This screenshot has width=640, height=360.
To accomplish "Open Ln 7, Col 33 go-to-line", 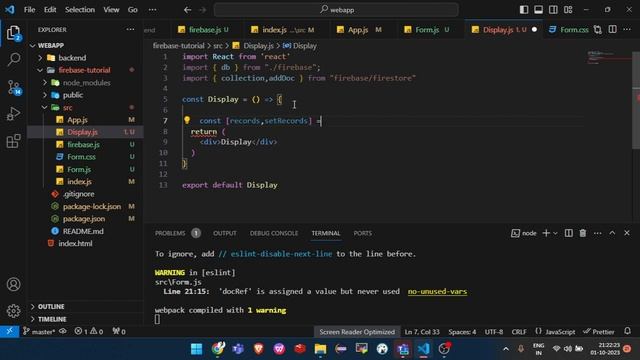I will pos(422,331).
